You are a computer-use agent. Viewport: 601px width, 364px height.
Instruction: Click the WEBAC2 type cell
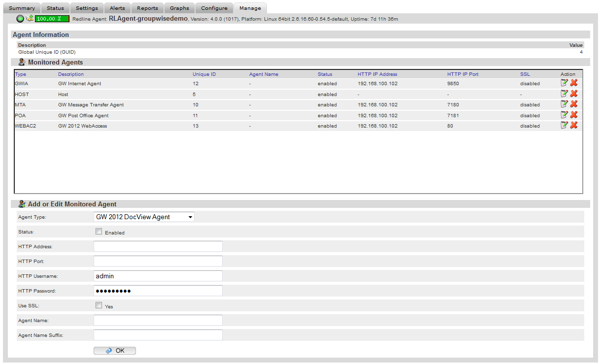(x=25, y=126)
